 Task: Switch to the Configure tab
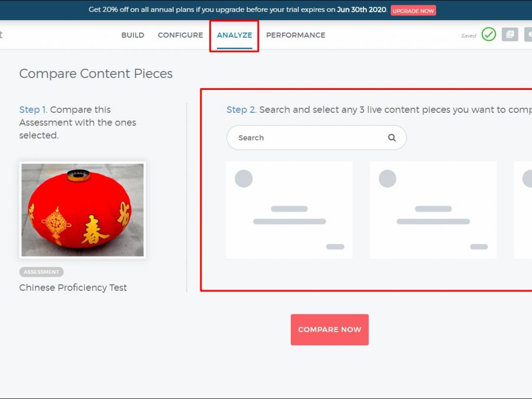[180, 35]
